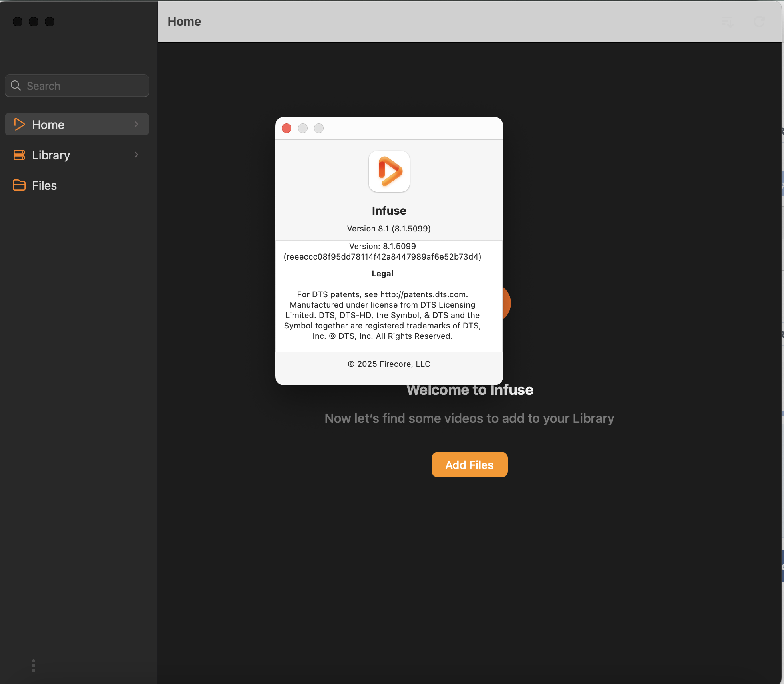Click the orange circle behind About dialog

coord(507,303)
